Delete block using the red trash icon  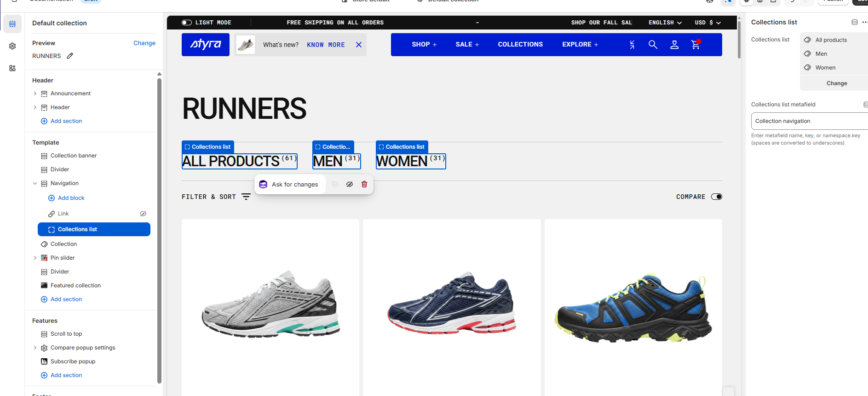click(x=364, y=184)
